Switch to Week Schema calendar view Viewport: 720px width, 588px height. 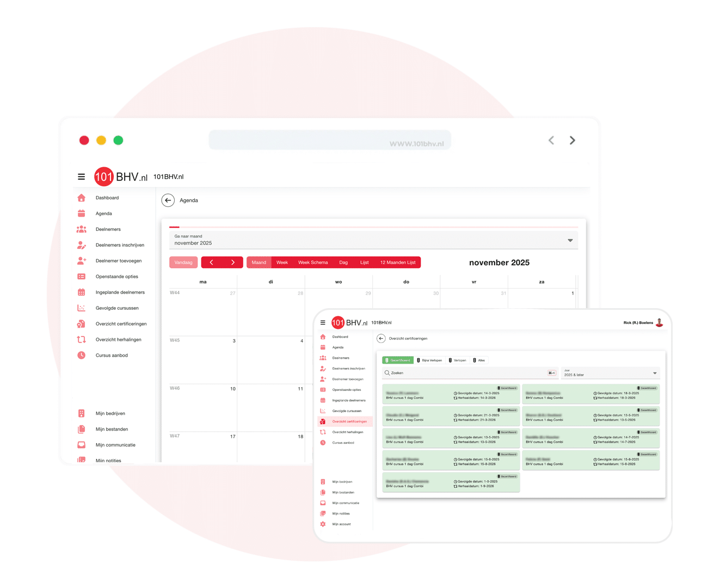tap(312, 262)
